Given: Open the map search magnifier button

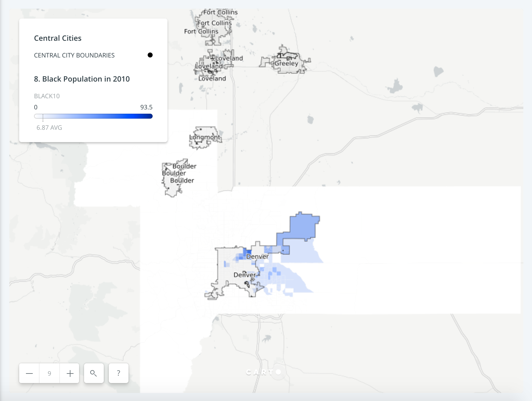Looking at the screenshot, I should pos(94,373).
